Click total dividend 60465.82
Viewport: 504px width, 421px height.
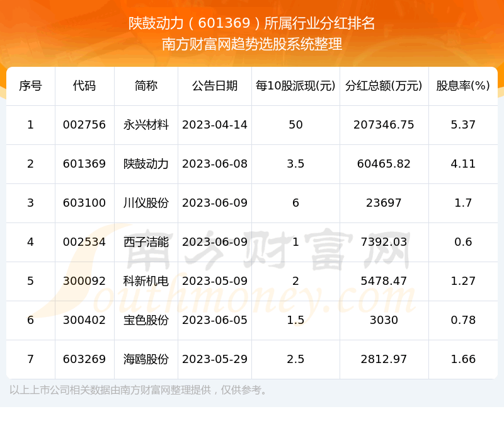pos(384,164)
